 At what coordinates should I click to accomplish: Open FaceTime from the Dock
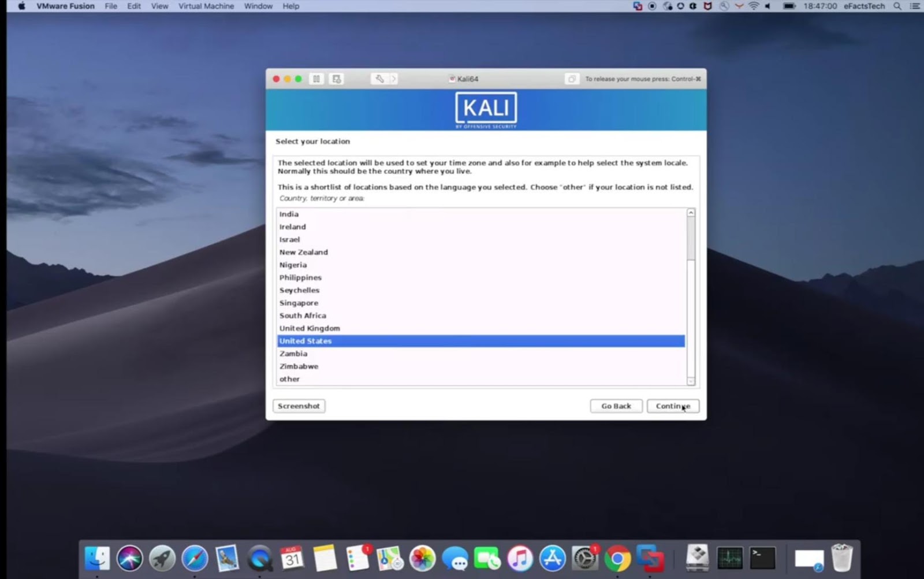[x=487, y=559]
